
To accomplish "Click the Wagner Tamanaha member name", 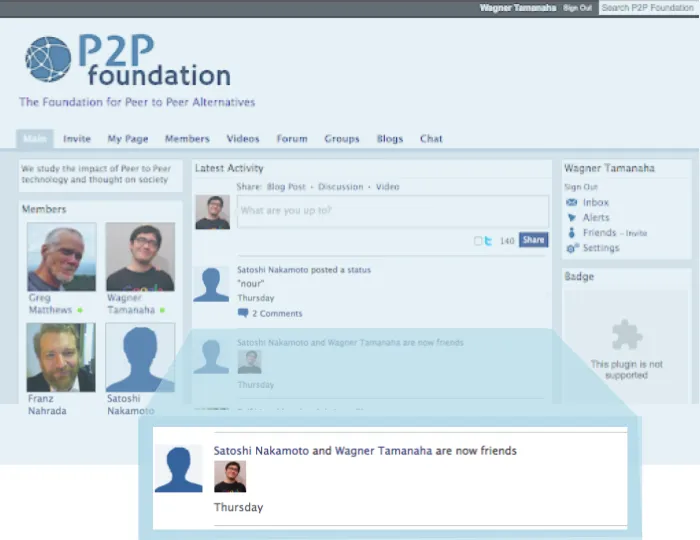I will pyautogui.click(x=131, y=304).
